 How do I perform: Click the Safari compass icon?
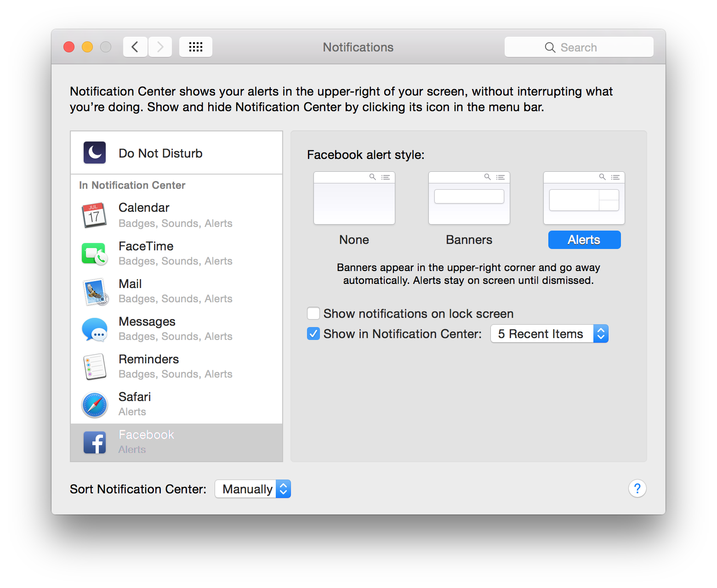pos(95,405)
